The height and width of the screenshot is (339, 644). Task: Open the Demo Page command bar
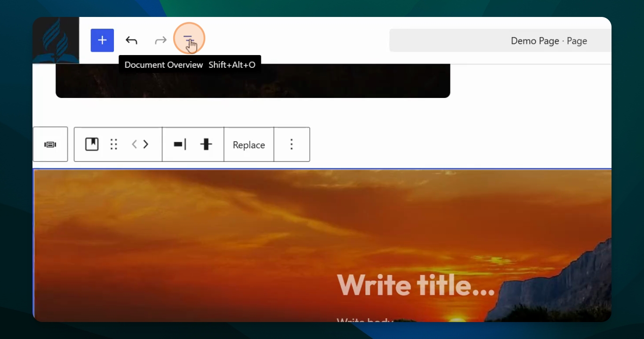pos(500,41)
